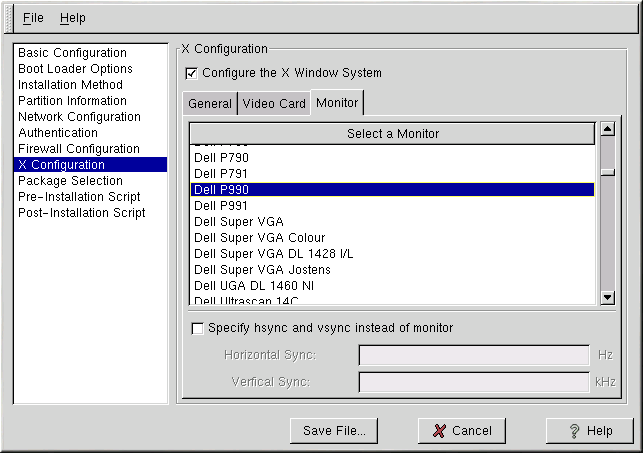643x453 pixels.
Task: Select Dell P991 in monitor list
Action: tap(221, 206)
